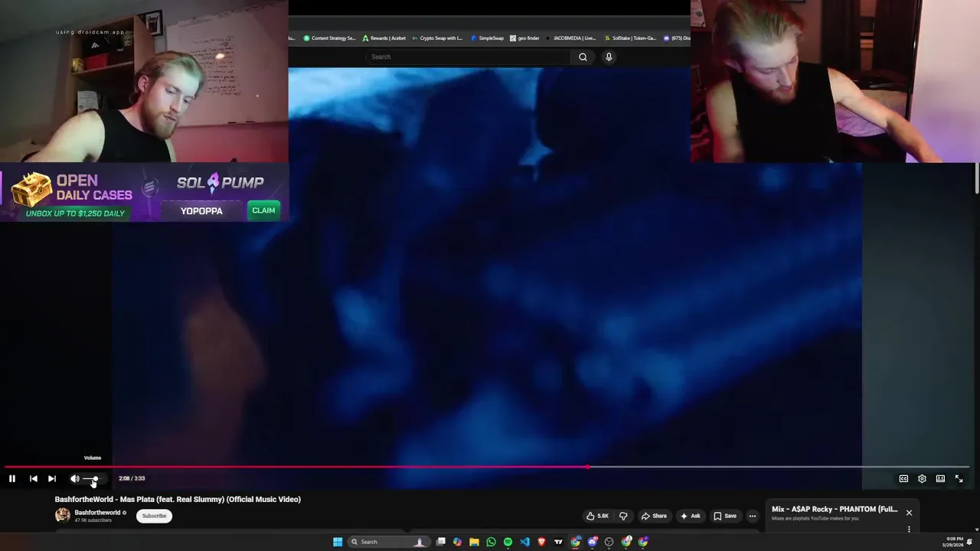Like the video (5.8K)
The height and width of the screenshot is (551, 980).
point(597,516)
